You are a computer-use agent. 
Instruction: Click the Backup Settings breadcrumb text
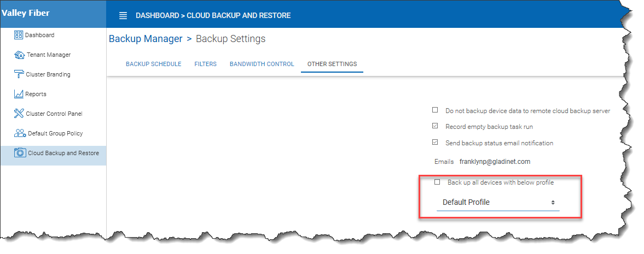pos(230,39)
